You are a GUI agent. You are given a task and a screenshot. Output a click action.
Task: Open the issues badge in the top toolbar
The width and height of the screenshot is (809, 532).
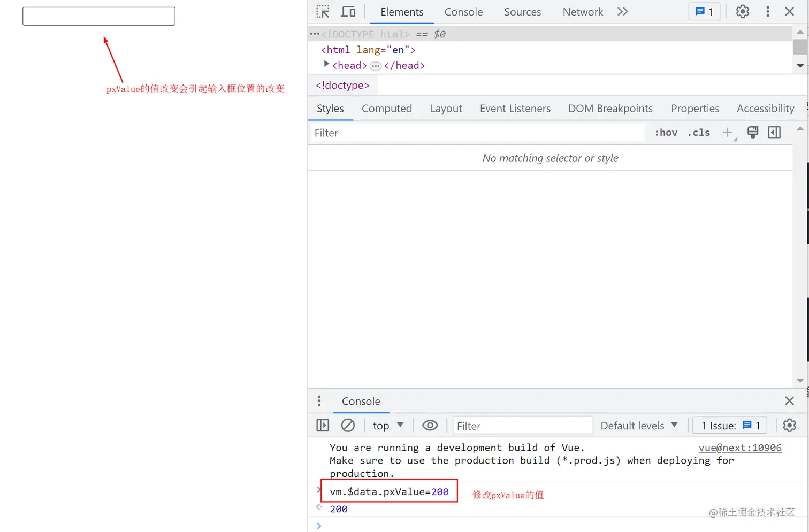click(x=704, y=12)
